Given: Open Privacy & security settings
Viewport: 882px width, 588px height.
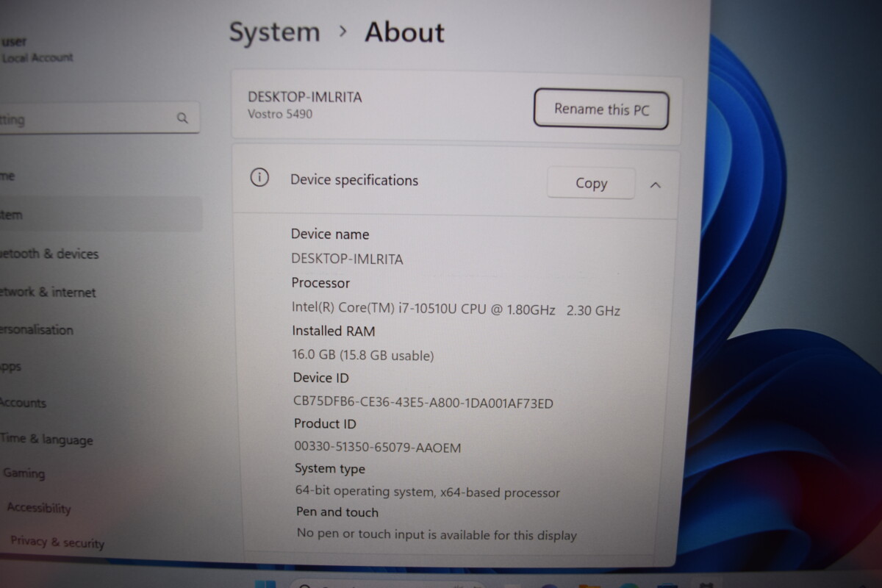Looking at the screenshot, I should point(57,542).
